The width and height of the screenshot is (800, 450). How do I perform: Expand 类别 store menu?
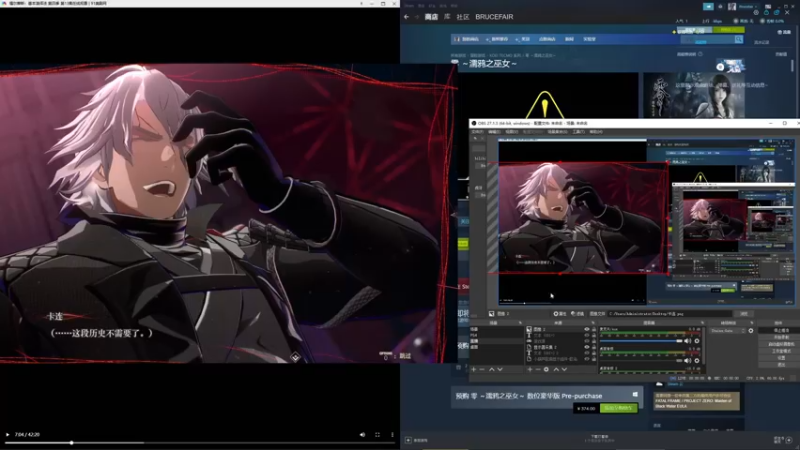coord(523,39)
